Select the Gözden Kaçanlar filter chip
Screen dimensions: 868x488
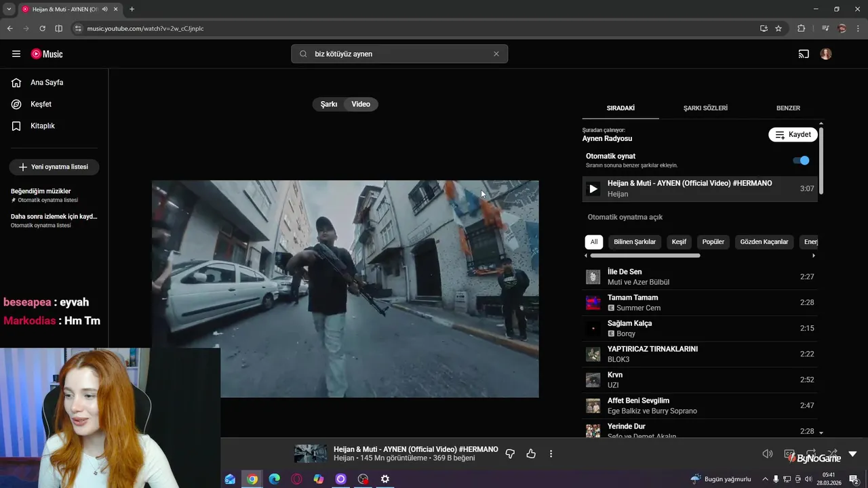(764, 242)
